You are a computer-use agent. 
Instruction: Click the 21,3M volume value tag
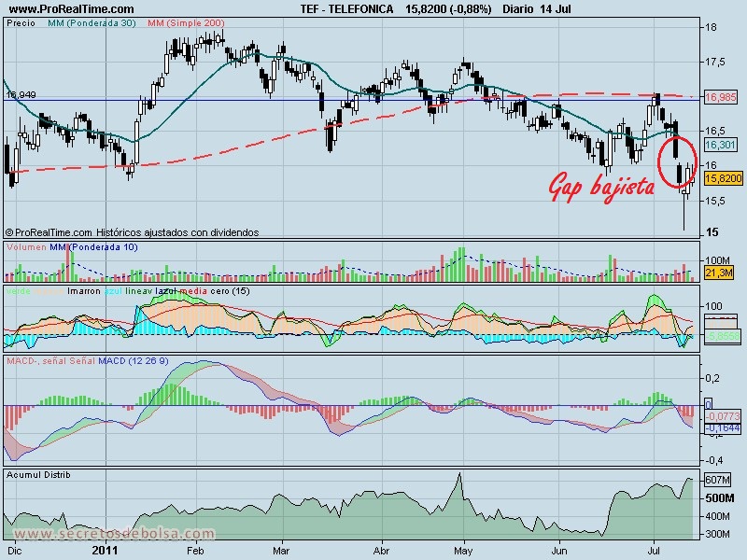[719, 273]
